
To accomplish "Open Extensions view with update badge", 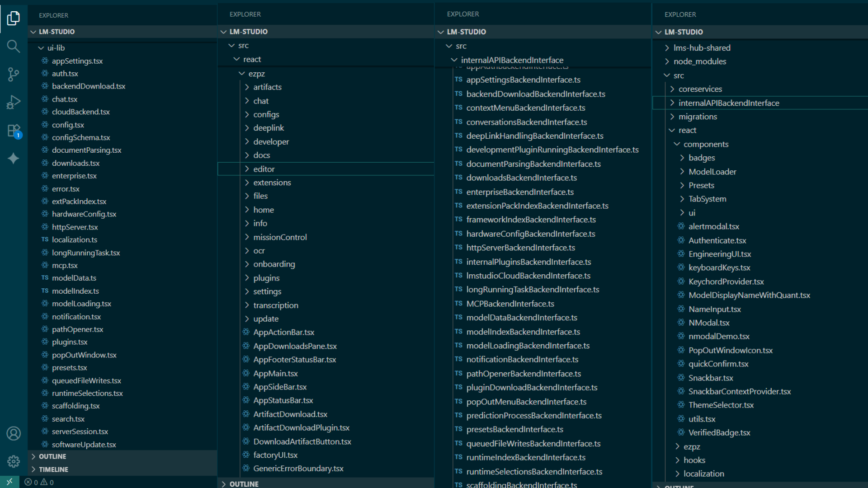I will pyautogui.click(x=14, y=131).
